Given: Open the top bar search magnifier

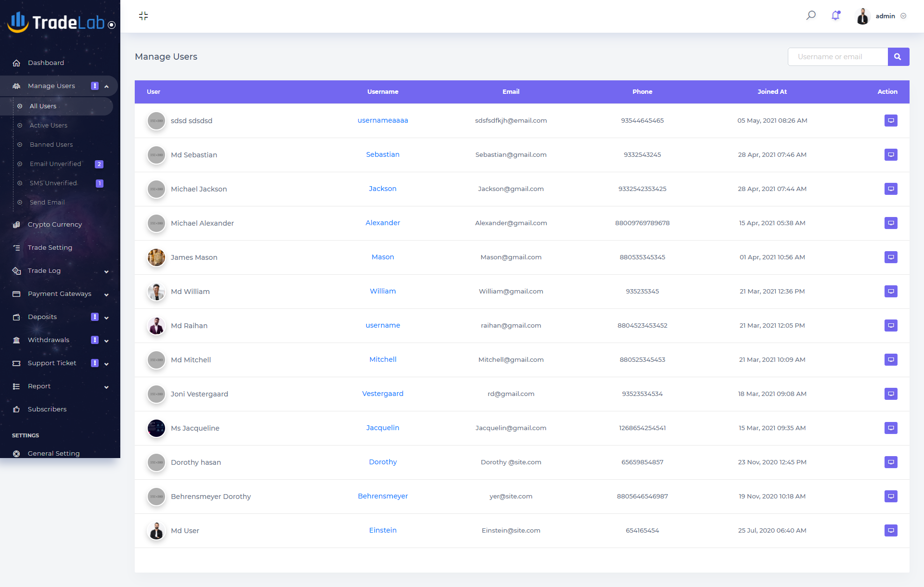Looking at the screenshot, I should pos(811,15).
